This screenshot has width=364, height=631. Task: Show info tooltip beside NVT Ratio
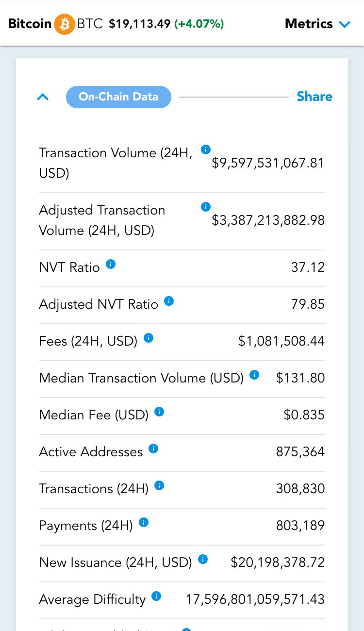point(111,264)
